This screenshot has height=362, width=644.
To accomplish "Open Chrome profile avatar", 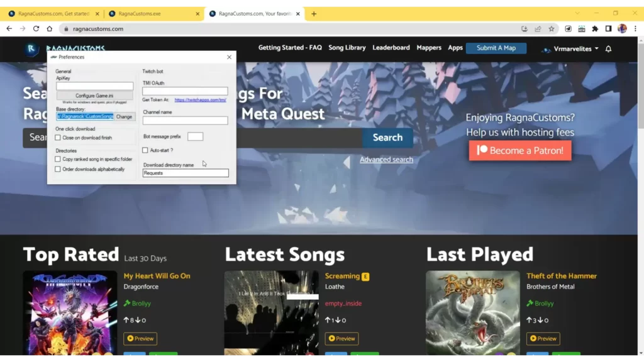I will [x=622, y=29].
